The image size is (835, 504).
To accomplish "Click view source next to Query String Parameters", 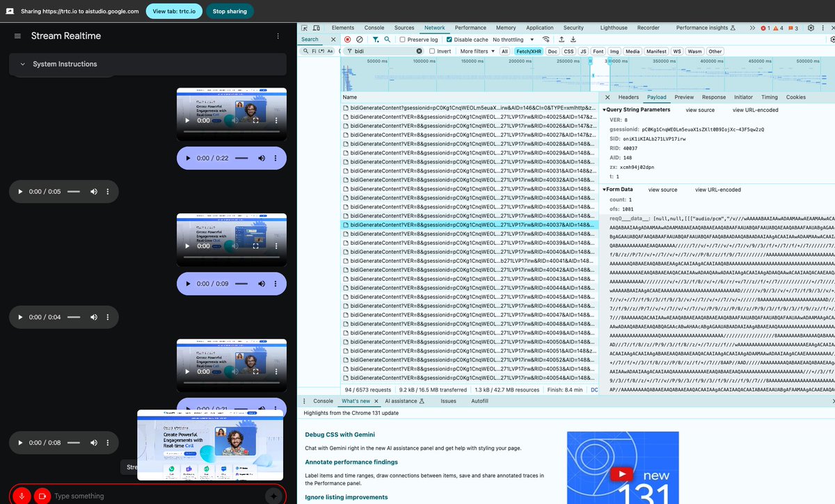I will [x=700, y=110].
